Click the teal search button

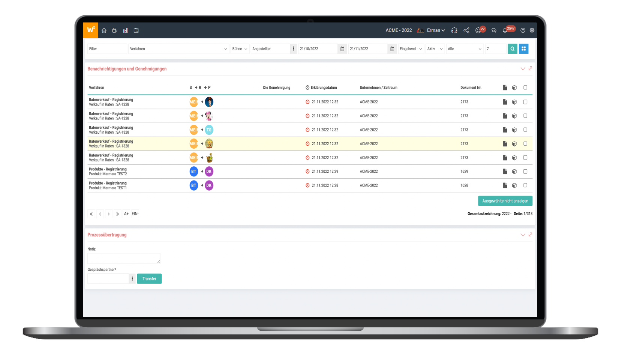tap(512, 49)
